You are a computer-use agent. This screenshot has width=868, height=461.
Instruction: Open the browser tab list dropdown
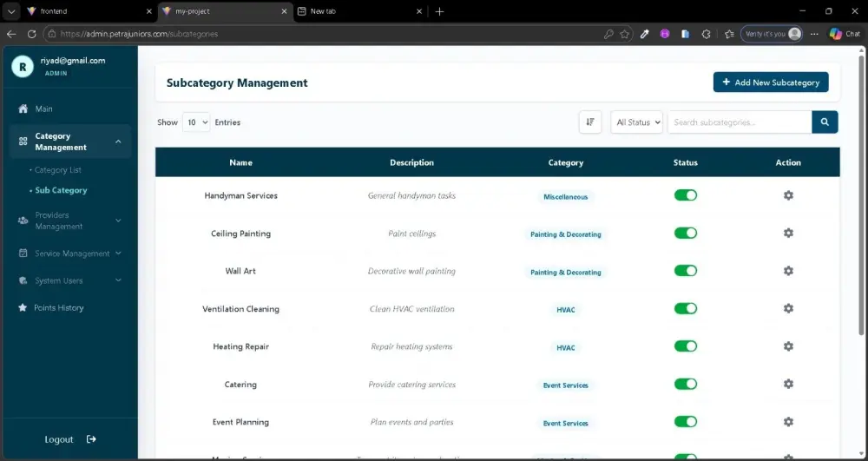pos(11,11)
